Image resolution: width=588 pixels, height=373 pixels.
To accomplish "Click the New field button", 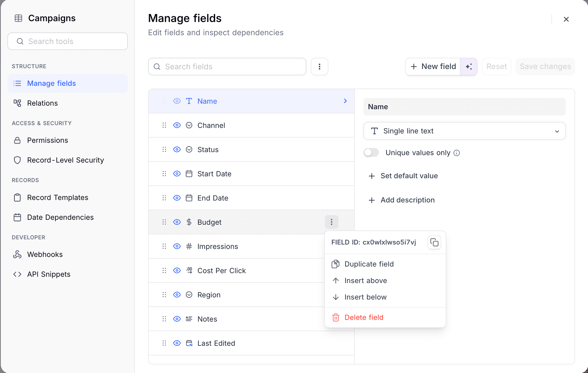I will [x=433, y=67].
